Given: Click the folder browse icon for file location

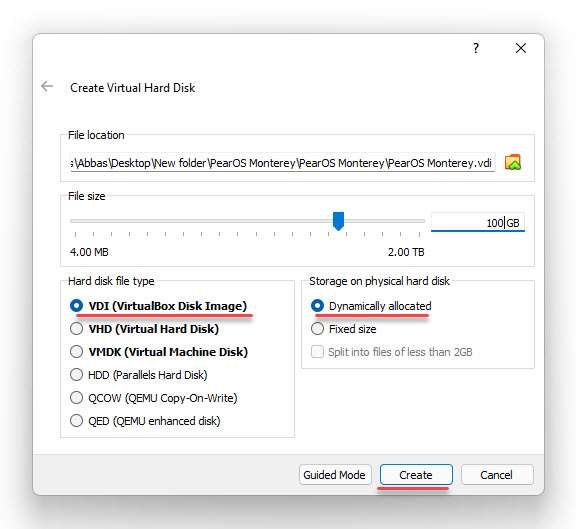Looking at the screenshot, I should 513,162.
